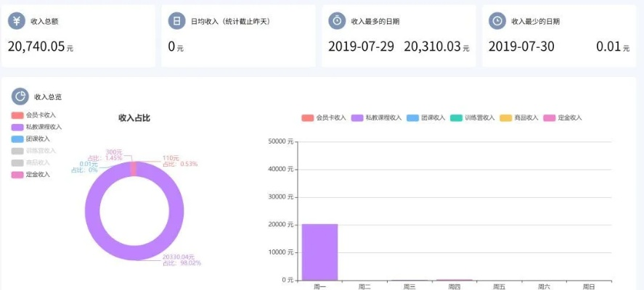Enable greyed-out 商品收入 in donut legend
Screen dimensions: 644x290
point(30,163)
